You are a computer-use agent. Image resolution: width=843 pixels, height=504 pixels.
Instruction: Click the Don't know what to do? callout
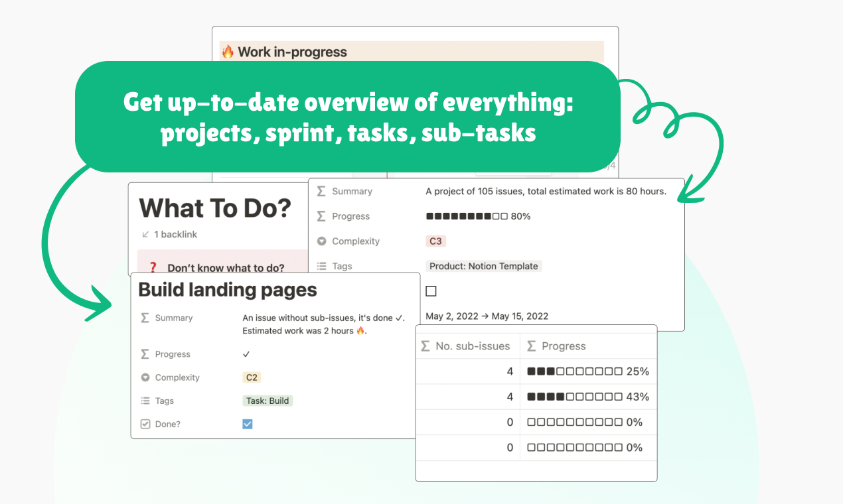point(226,268)
